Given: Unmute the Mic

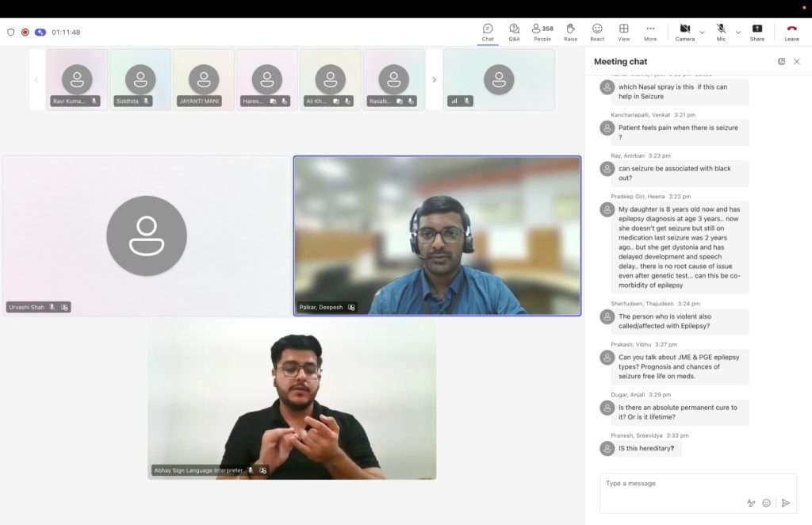Looking at the screenshot, I should point(721,32).
